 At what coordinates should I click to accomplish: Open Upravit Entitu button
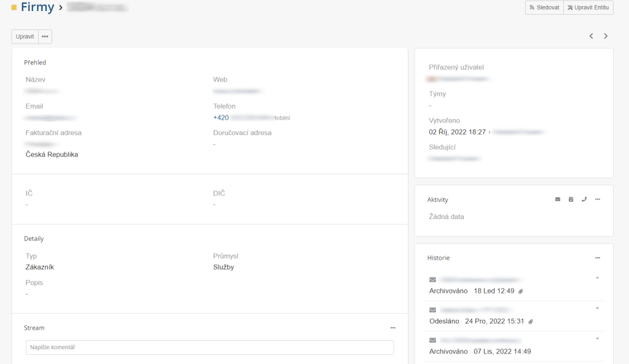[x=588, y=7]
